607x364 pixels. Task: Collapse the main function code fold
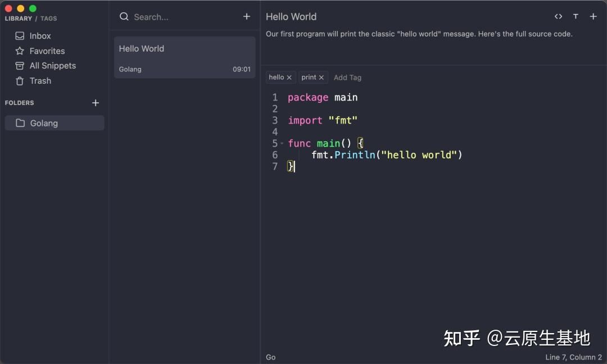282,143
